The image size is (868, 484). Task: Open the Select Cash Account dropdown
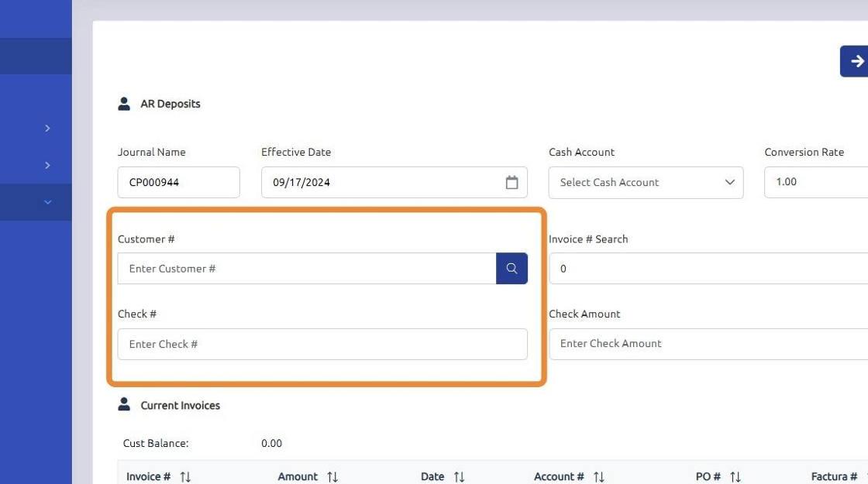(646, 183)
